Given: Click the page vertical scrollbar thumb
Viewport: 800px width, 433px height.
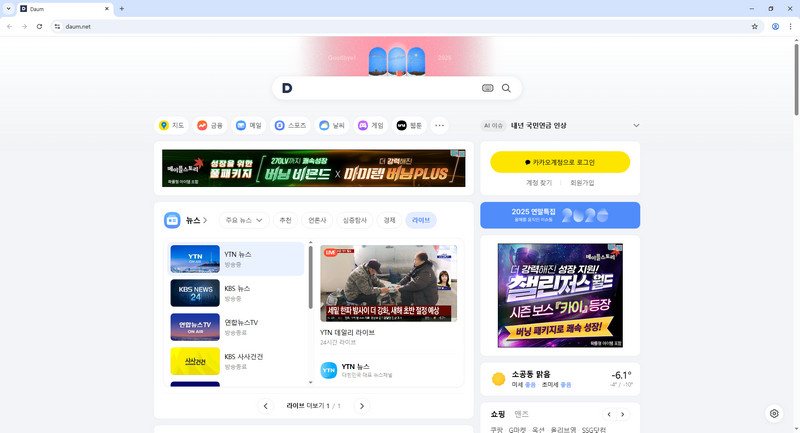Looking at the screenshot, I should [x=796, y=80].
